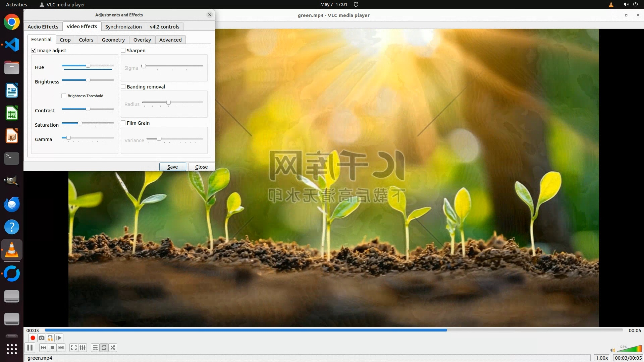Open extended settings equalizer icon

click(x=83, y=348)
